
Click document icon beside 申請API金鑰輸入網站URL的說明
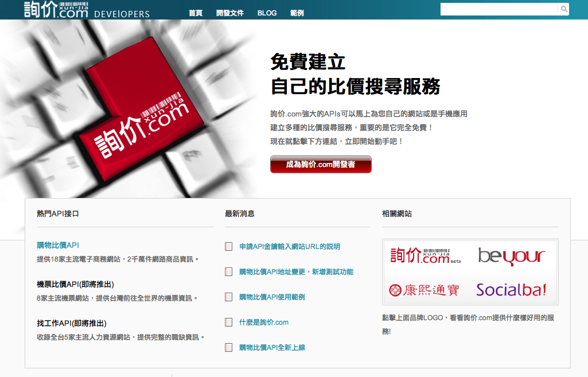228,247
